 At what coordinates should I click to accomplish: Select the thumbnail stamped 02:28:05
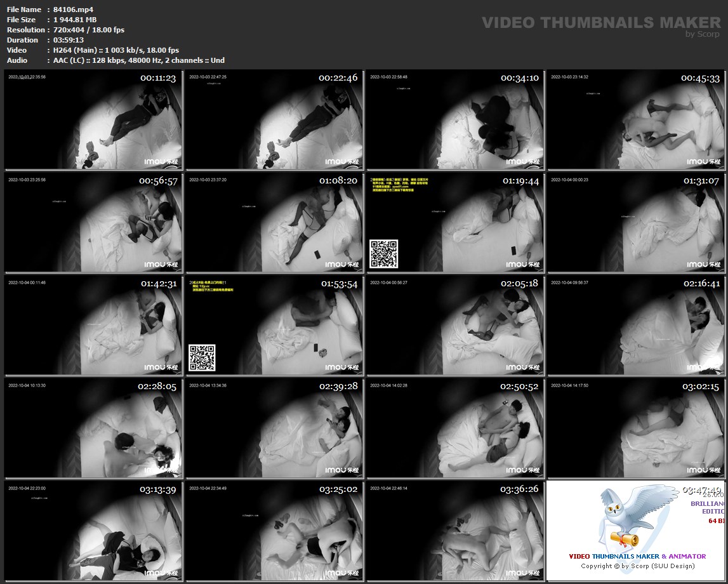click(93, 428)
